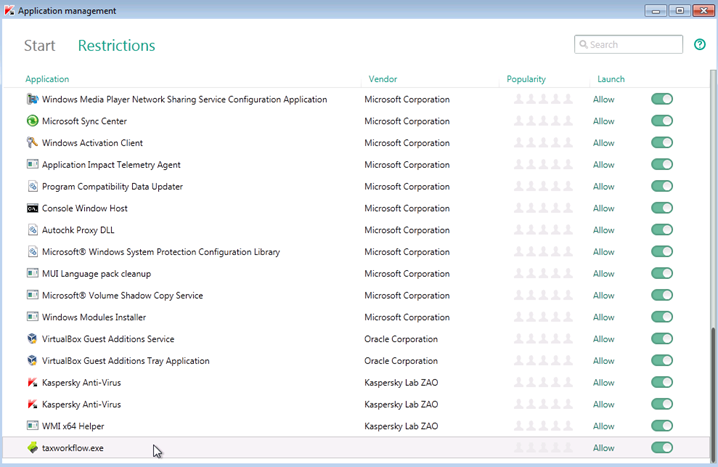Click the VirtualBox Guest Additions Tray Application icon
This screenshot has width=718, height=467.
tap(32, 361)
